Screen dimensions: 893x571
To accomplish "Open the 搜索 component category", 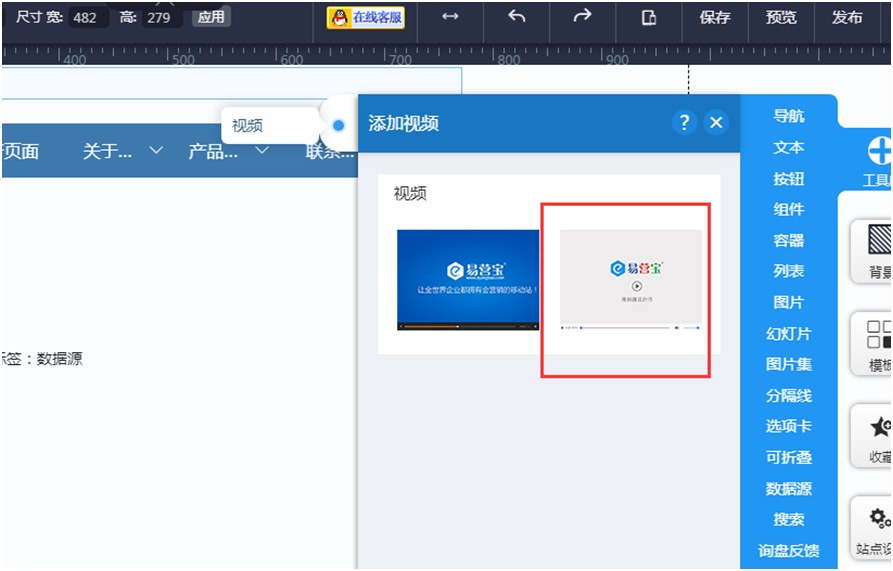I will point(789,520).
